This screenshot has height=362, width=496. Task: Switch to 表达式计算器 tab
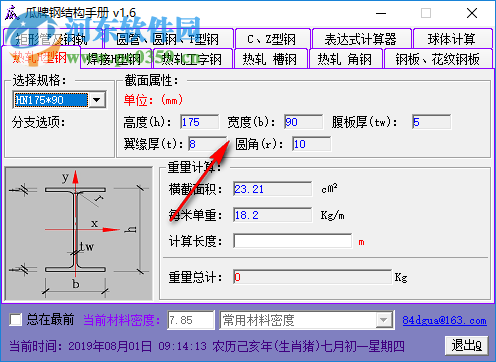(x=361, y=39)
